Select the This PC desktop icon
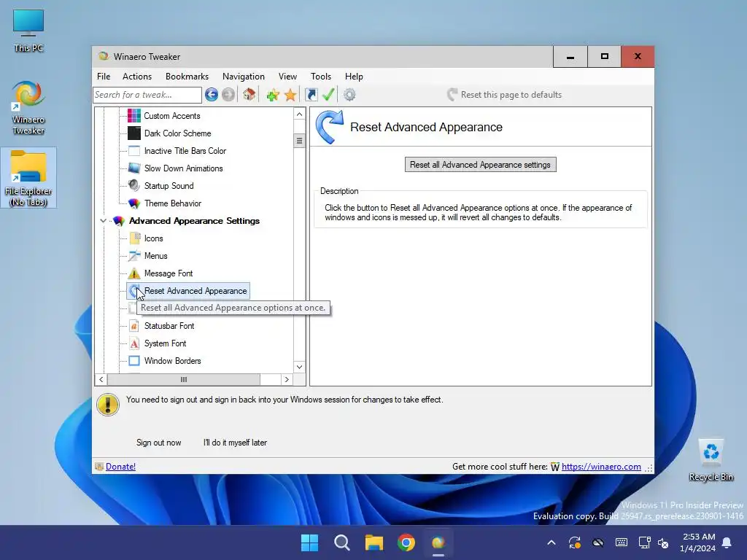This screenshot has width=747, height=560. 28,30
